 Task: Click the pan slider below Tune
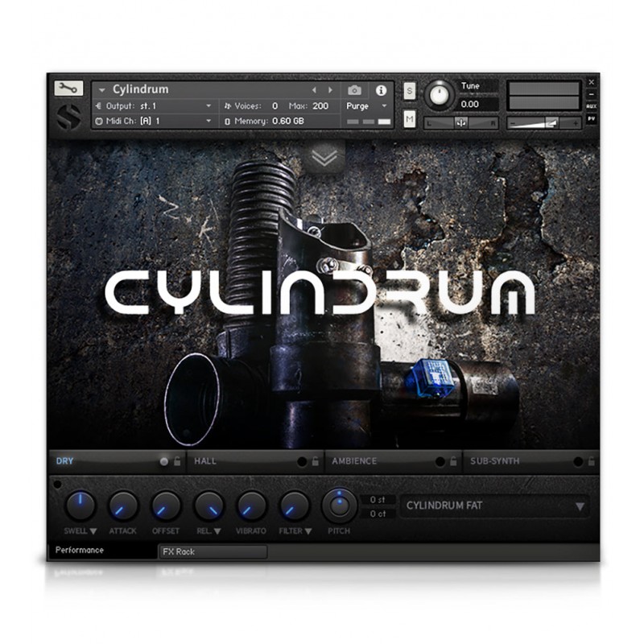461,122
